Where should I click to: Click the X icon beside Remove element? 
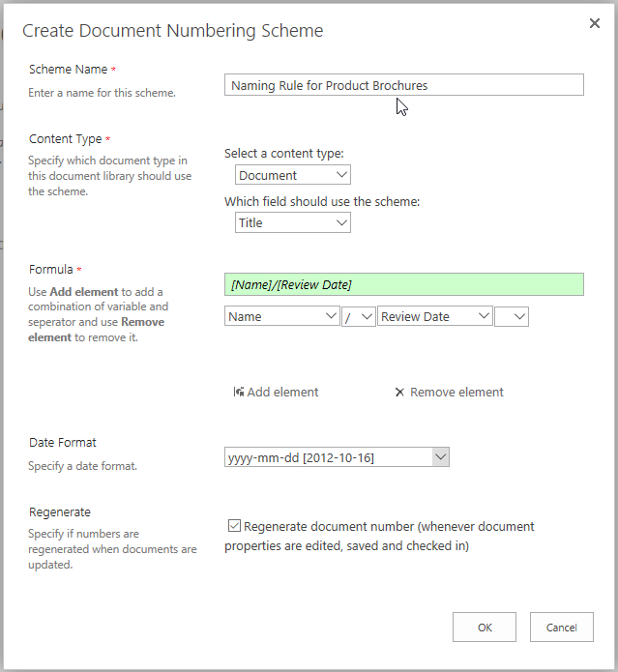point(399,393)
